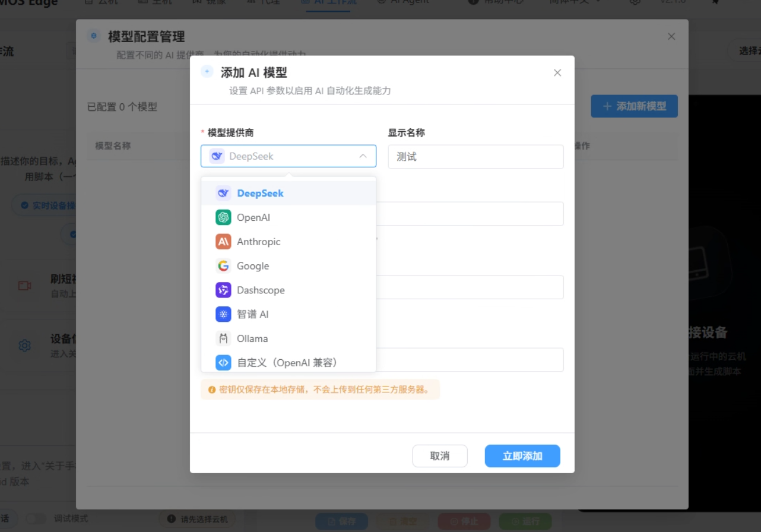The height and width of the screenshot is (532, 761).
Task: Click 添加新模型 in the 模型配置管理 dialog
Action: (634, 106)
